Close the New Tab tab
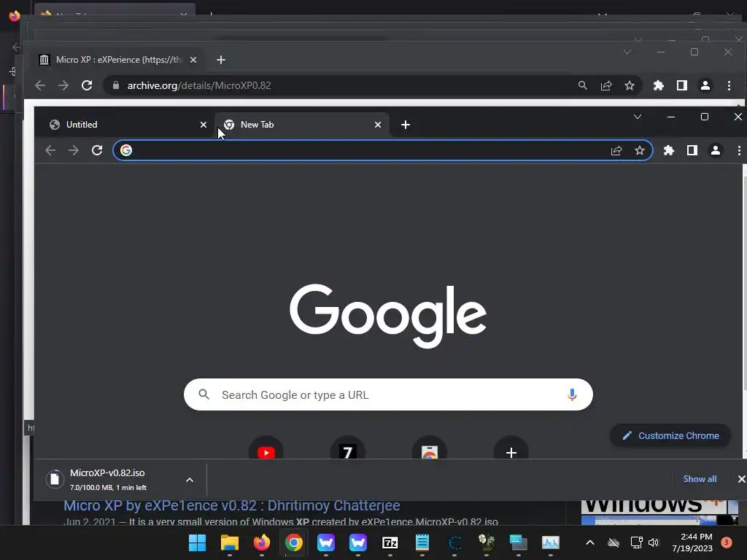Viewport: 747px width, 560px height. coord(378,125)
